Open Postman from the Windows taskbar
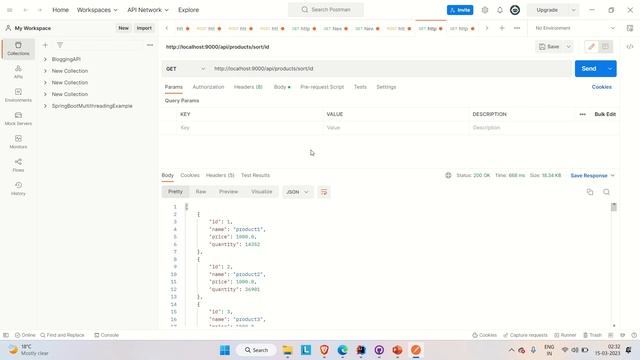 pyautogui.click(x=416, y=350)
